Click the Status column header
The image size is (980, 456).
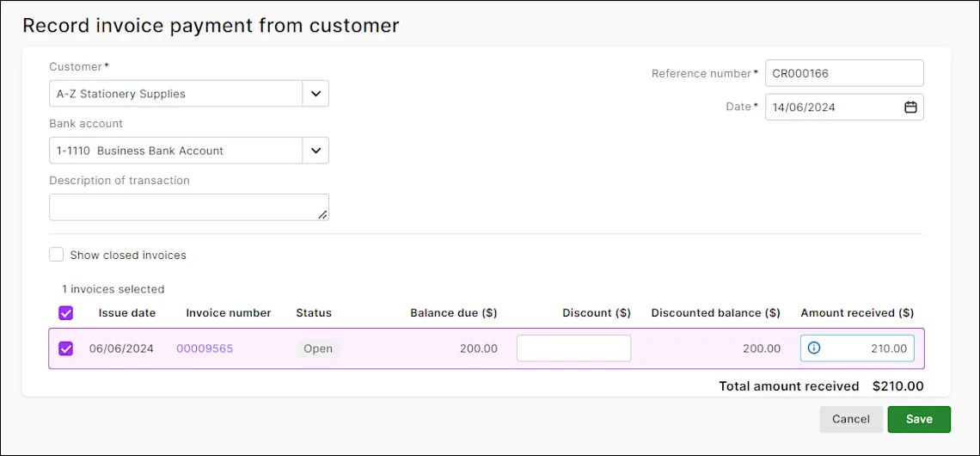click(x=314, y=313)
